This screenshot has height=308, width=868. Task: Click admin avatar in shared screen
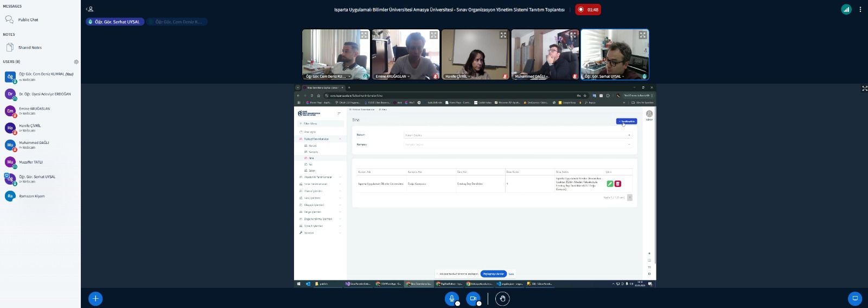coord(649,114)
